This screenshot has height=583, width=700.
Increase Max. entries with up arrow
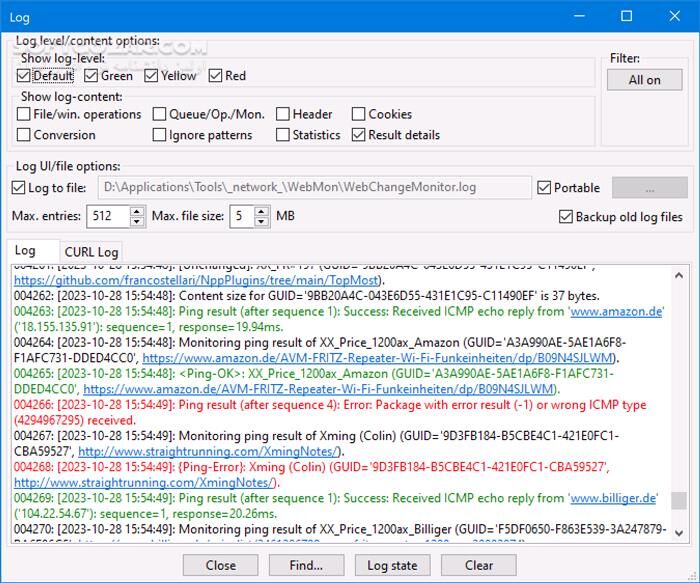pyautogui.click(x=137, y=211)
